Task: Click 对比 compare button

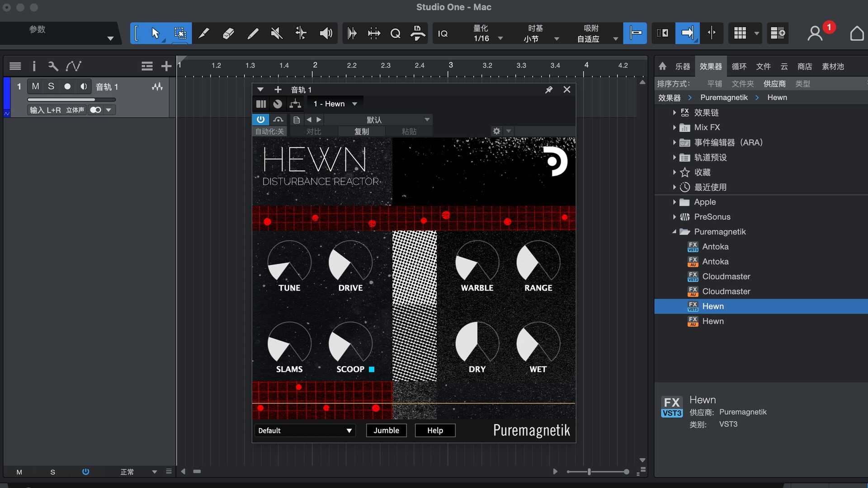Action: pyautogui.click(x=314, y=131)
